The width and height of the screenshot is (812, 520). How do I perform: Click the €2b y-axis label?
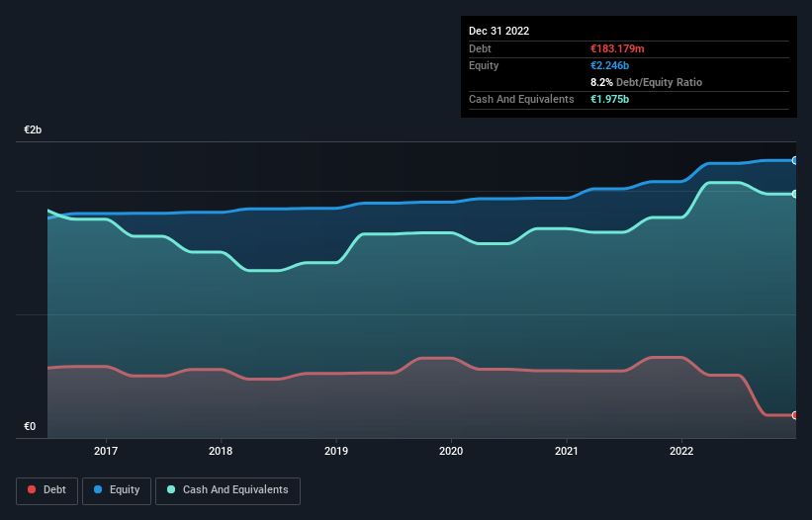pyautogui.click(x=33, y=130)
